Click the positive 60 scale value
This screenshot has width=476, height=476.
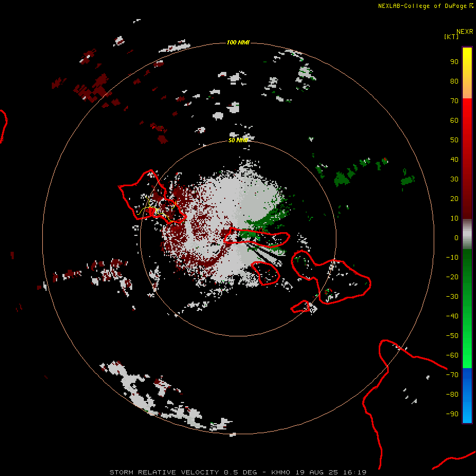[454, 121]
